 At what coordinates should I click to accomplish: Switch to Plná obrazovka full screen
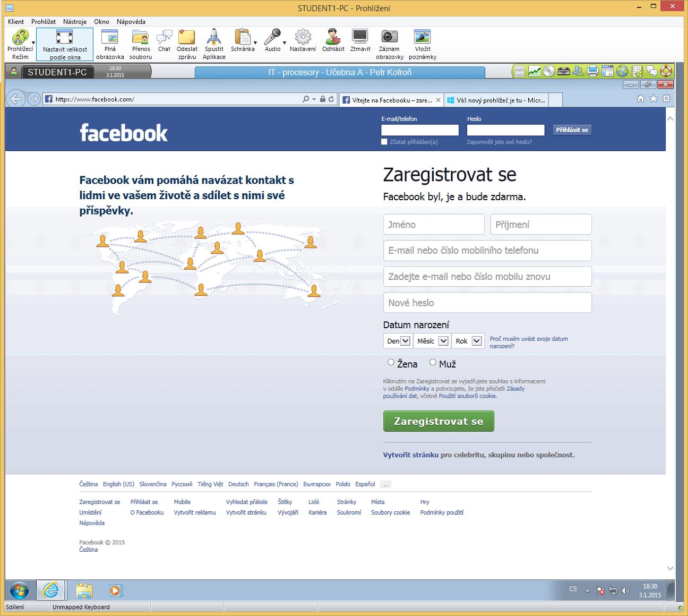(110, 44)
